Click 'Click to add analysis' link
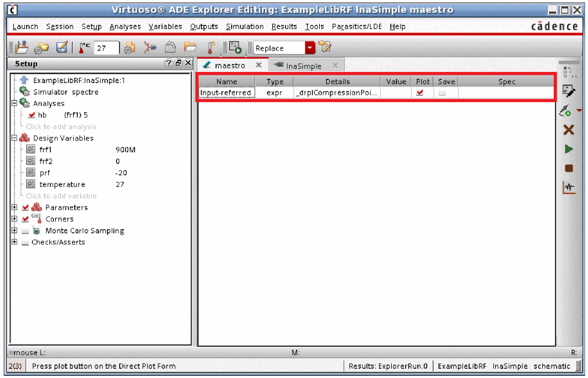588x378 pixels. point(61,127)
